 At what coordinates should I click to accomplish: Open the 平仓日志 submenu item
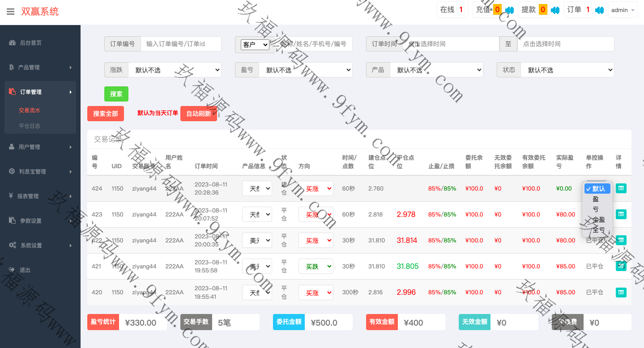point(30,126)
